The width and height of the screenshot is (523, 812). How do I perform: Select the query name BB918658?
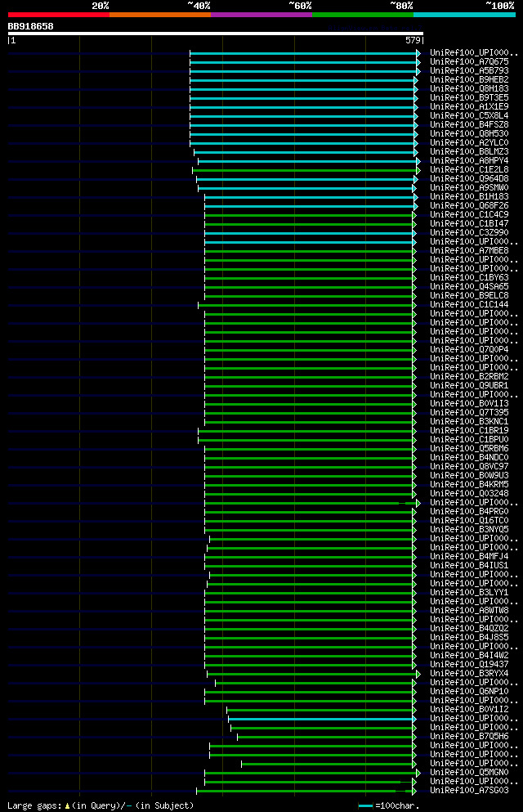(x=30, y=26)
